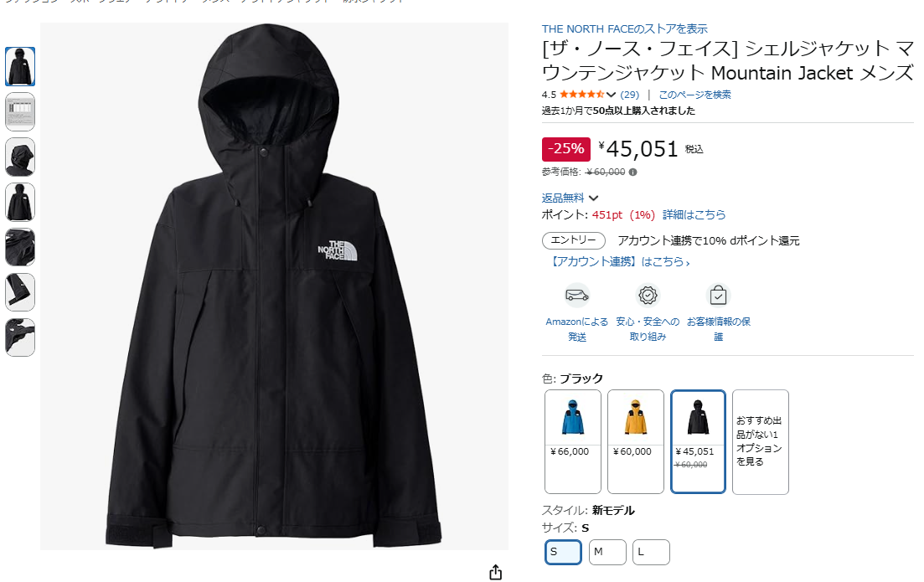Open the 詳細はこちら points details link
Viewport: 924px width, 582px height.
[x=694, y=215]
